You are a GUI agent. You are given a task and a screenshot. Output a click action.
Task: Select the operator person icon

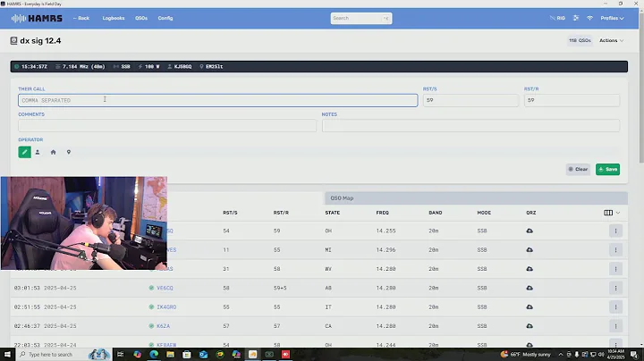tap(38, 152)
